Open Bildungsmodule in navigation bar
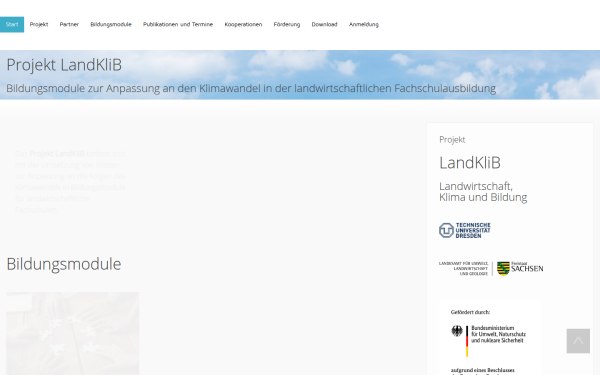Image resolution: width=600 pixels, height=375 pixels. point(111,24)
